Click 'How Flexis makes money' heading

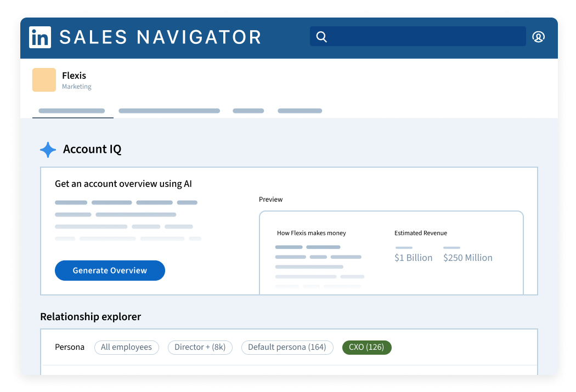point(312,233)
